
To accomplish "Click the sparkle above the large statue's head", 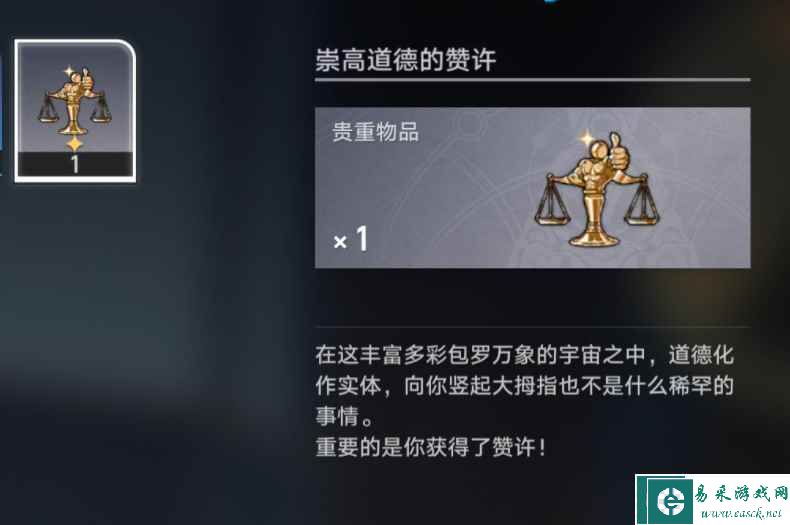I will (x=586, y=139).
